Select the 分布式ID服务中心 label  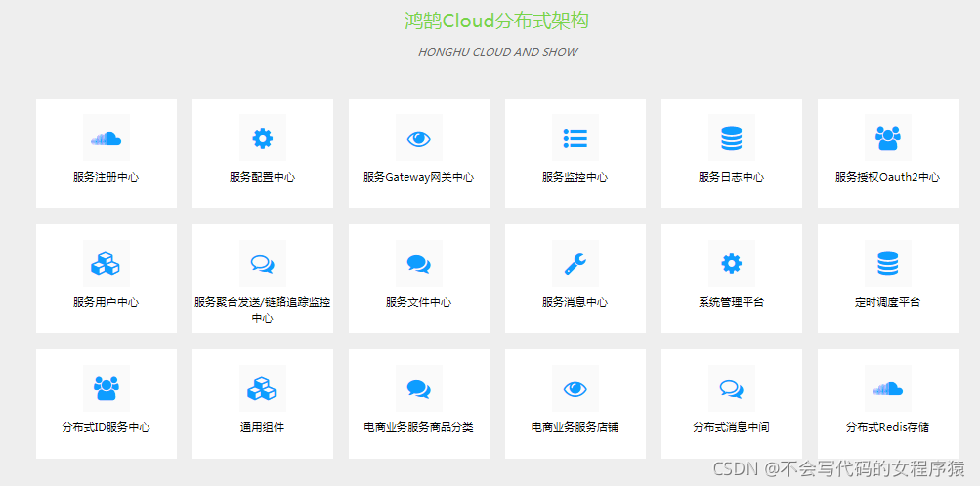107,427
